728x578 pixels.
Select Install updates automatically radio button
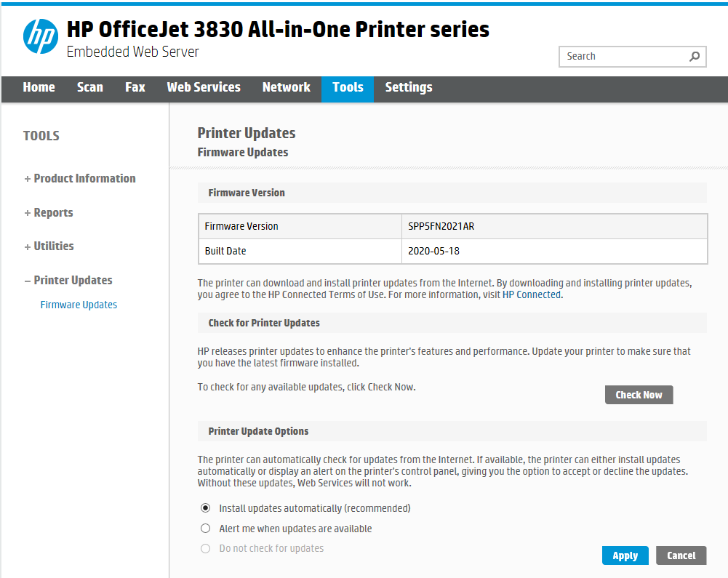pyautogui.click(x=206, y=508)
